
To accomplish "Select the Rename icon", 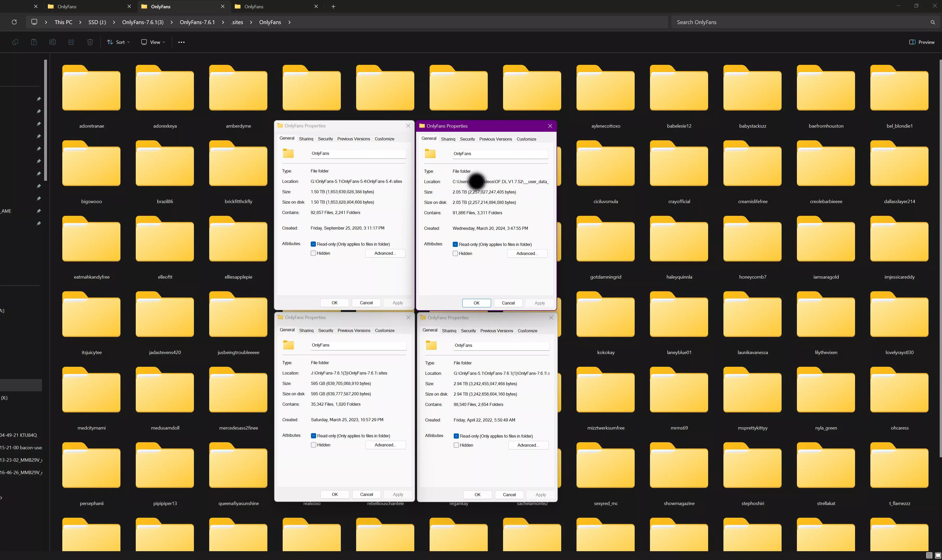I will [52, 42].
